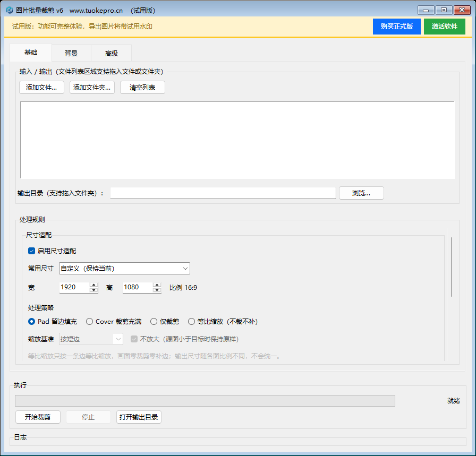Open the 背景 tab
This screenshot has height=456, width=476.
pyautogui.click(x=71, y=54)
